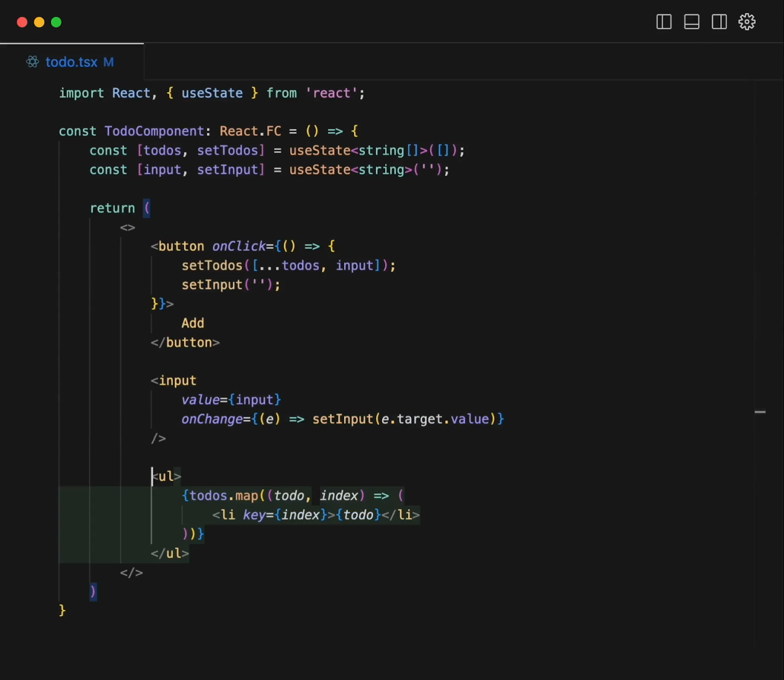Click the highlighted closing parenthesis near the bottom
784x680 pixels.
(93, 592)
